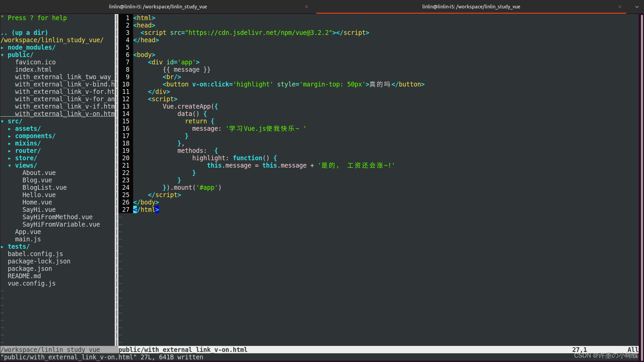Viewport: 644px width, 362px height.
Task: Open vue.config.js file
Action: pos(32,284)
